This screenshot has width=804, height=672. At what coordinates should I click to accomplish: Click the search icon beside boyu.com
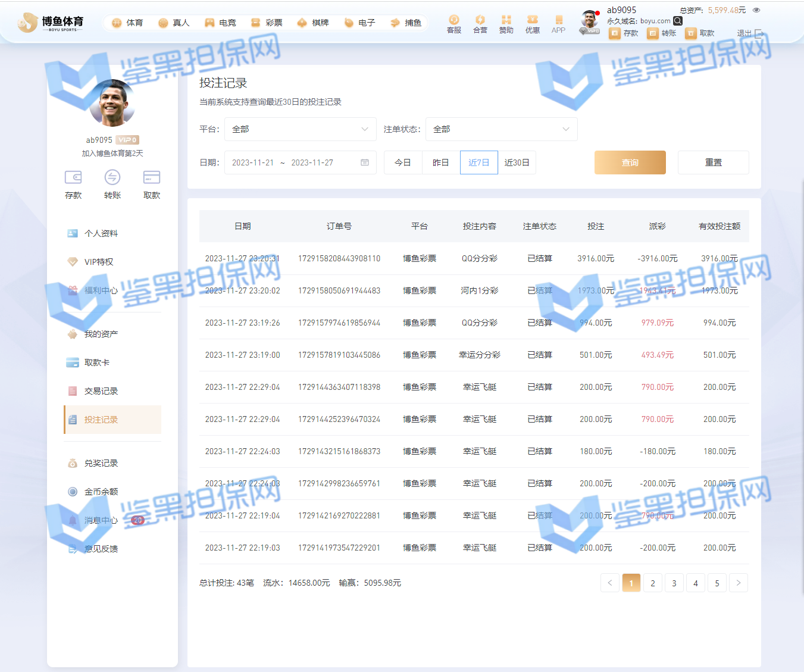click(x=678, y=21)
